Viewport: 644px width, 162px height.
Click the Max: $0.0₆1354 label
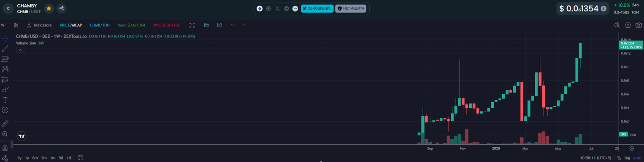pos(131,25)
